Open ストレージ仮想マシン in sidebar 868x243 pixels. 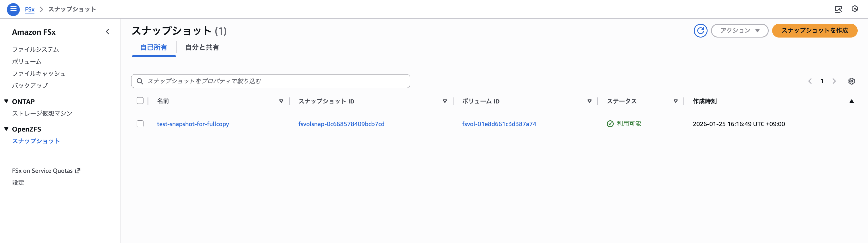pyautogui.click(x=42, y=113)
